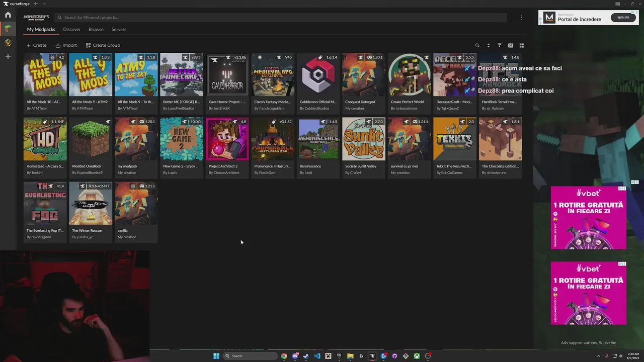Switch to the Browse tab
This screenshot has height=362, width=644.
96,30
